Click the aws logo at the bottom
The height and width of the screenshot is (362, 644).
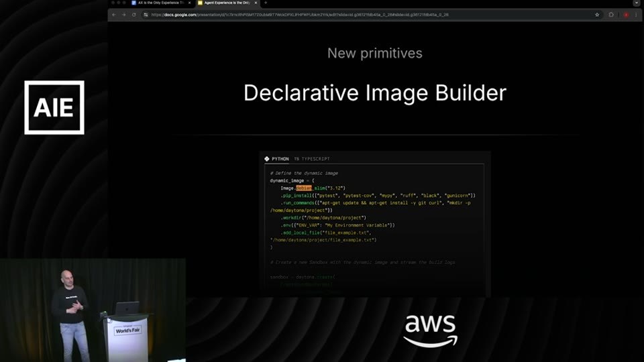pos(431,330)
